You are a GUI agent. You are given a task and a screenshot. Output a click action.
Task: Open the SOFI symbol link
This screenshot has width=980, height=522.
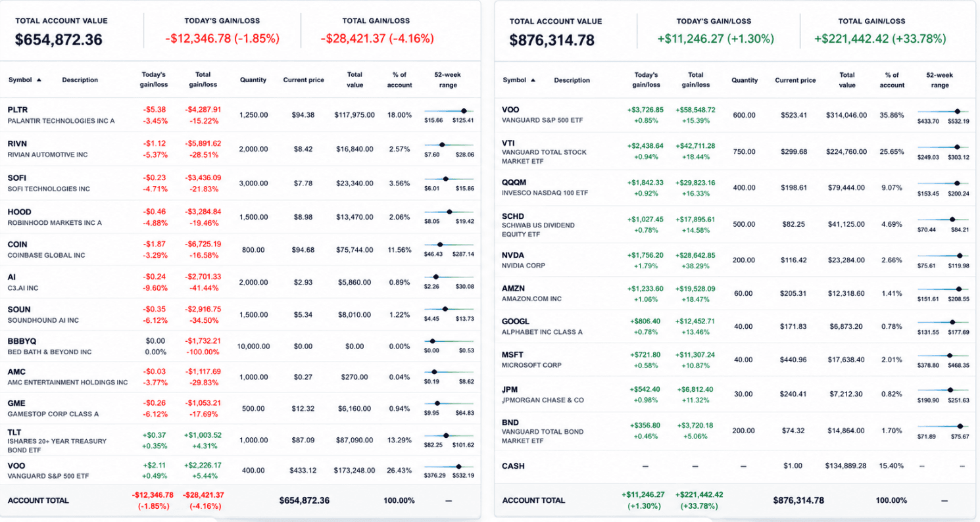pyautogui.click(x=17, y=178)
